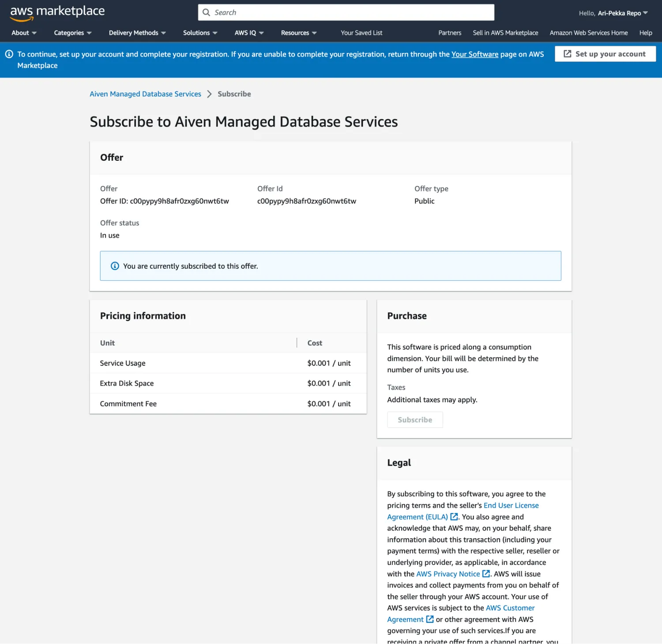Open the Help menu item

pos(646,33)
